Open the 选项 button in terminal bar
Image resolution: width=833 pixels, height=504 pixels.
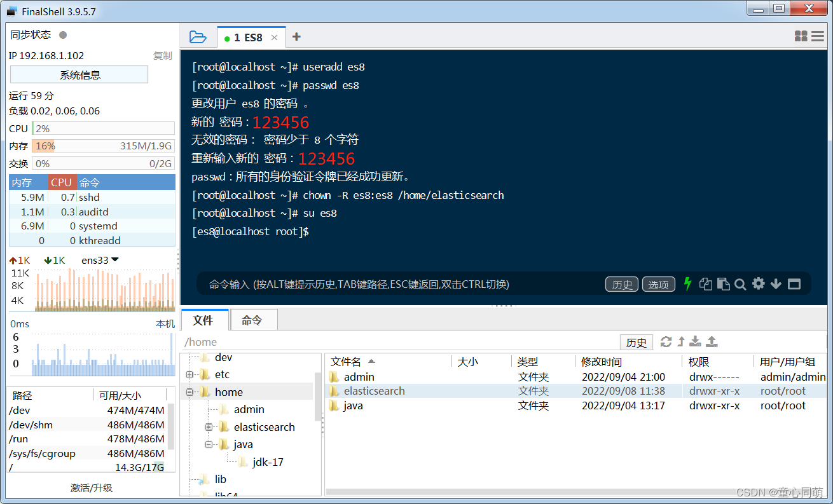tap(658, 285)
